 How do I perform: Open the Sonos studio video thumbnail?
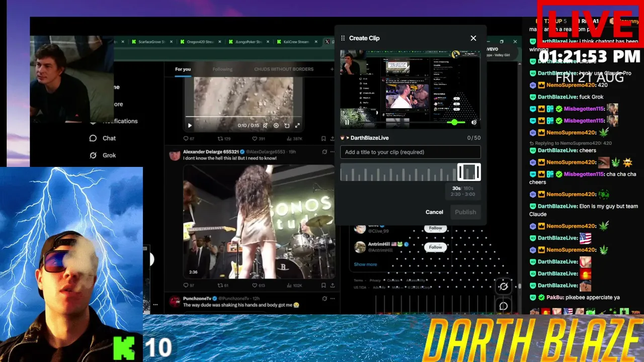coord(259,222)
